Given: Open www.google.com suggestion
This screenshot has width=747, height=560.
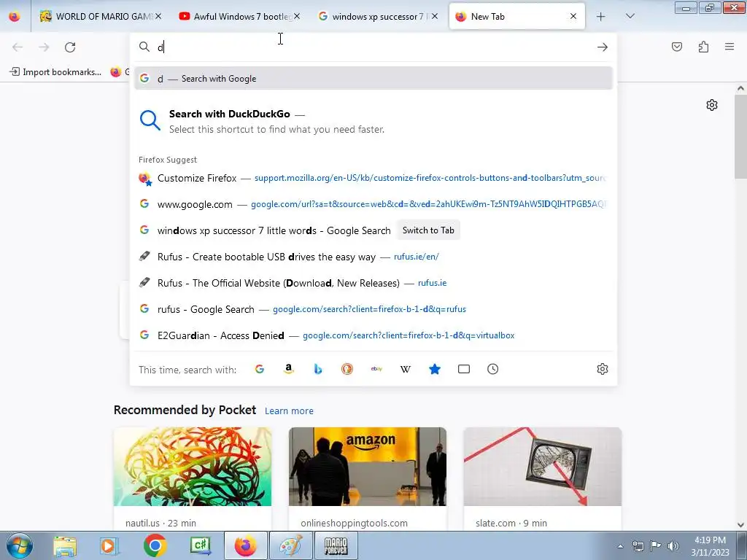Looking at the screenshot, I should tap(373, 204).
